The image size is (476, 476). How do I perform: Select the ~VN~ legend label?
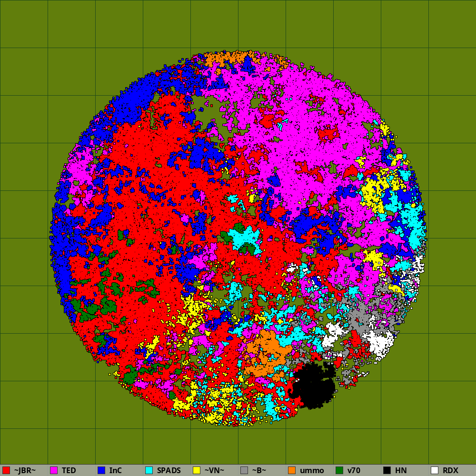coord(214,470)
